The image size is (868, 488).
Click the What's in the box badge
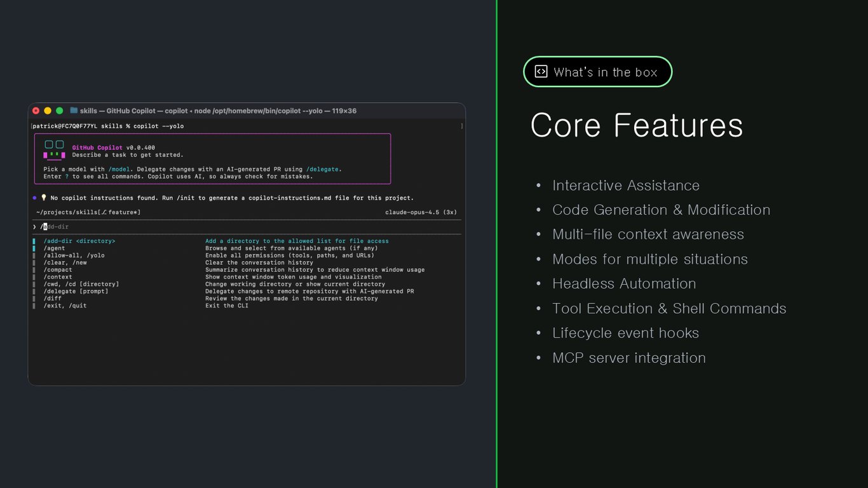[x=597, y=72]
